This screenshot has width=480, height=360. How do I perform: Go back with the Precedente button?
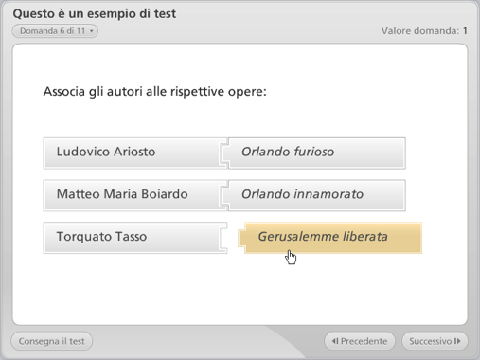pos(360,341)
